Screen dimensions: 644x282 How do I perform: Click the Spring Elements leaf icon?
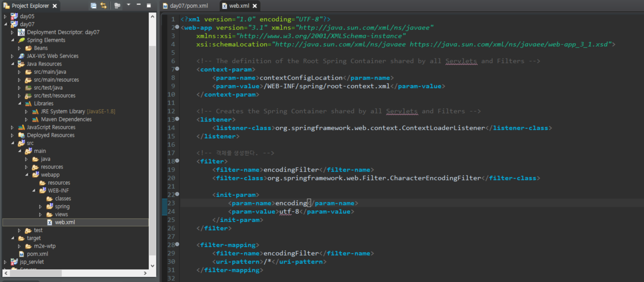coord(21,40)
